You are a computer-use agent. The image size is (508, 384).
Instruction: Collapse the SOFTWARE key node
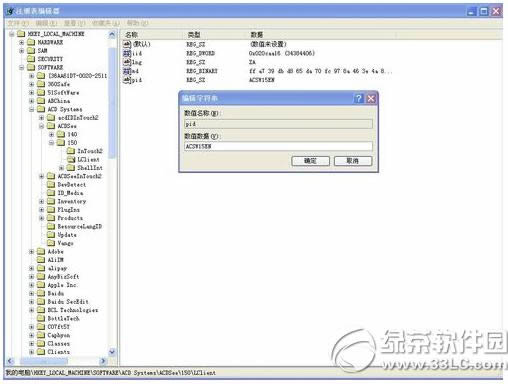point(22,67)
